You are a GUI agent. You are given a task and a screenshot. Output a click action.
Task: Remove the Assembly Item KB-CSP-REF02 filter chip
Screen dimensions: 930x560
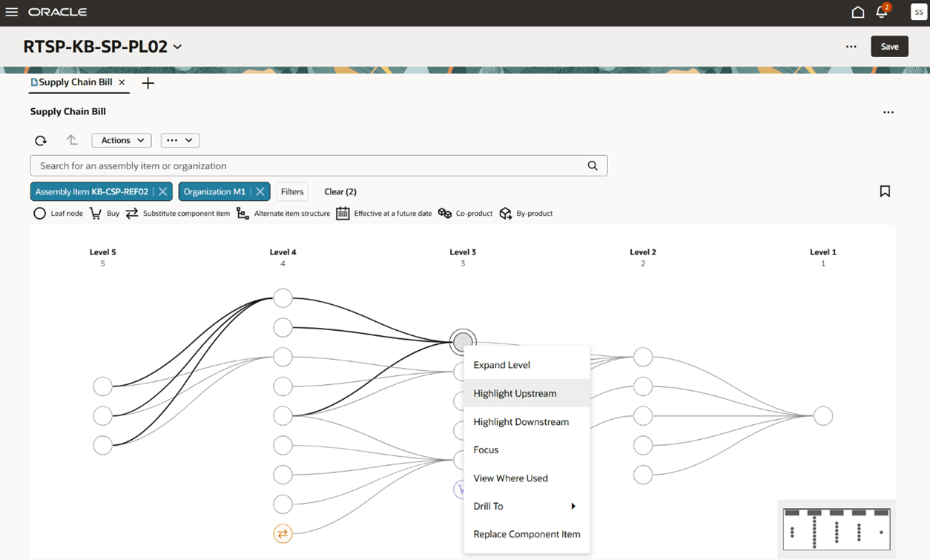click(163, 191)
